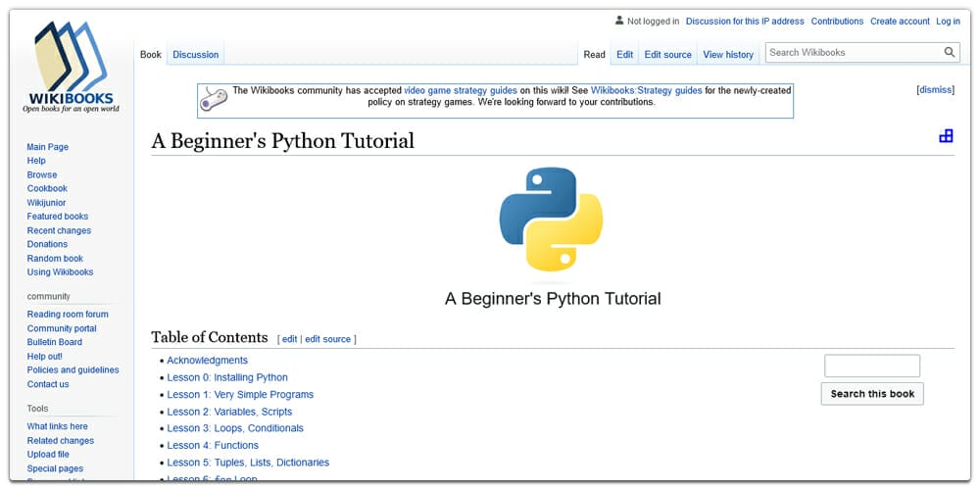Click the book search text box
The width and height of the screenshot is (980, 490).
tap(872, 366)
